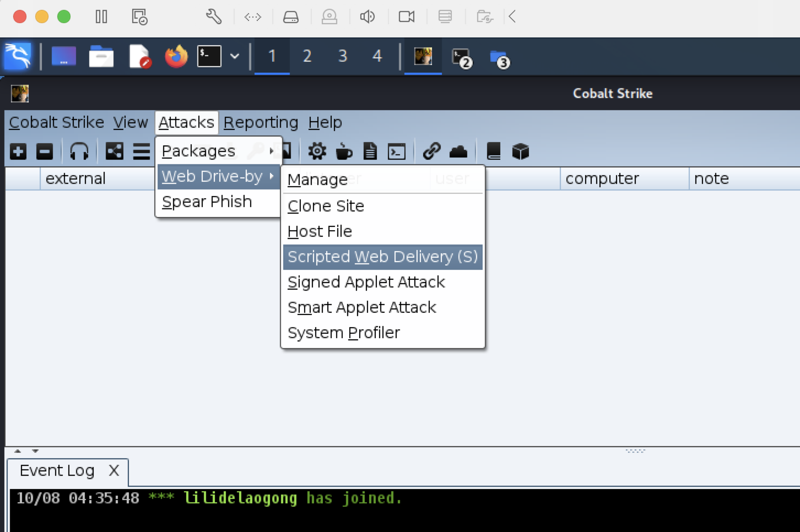Click the connect (plus) toolbar icon
Viewport: 800px width, 532px height.
pos(18,151)
